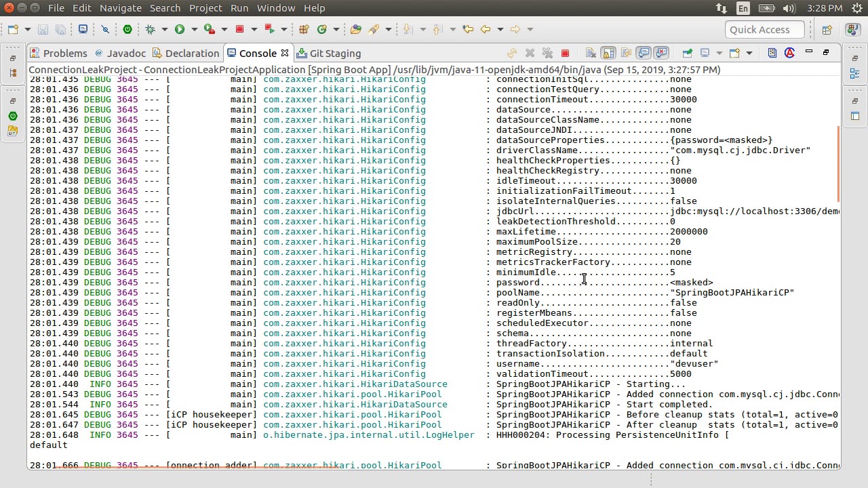Viewport: 868px width, 488px height.
Task: Click the Search flashlight icon
Action: [374, 29]
